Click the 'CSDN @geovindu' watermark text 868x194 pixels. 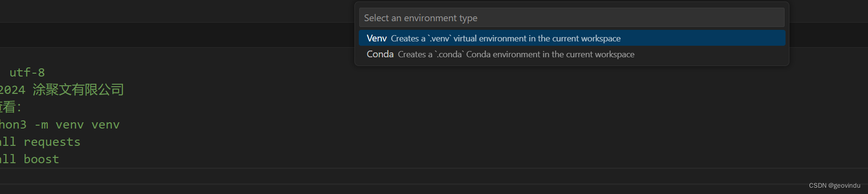pyautogui.click(x=834, y=185)
